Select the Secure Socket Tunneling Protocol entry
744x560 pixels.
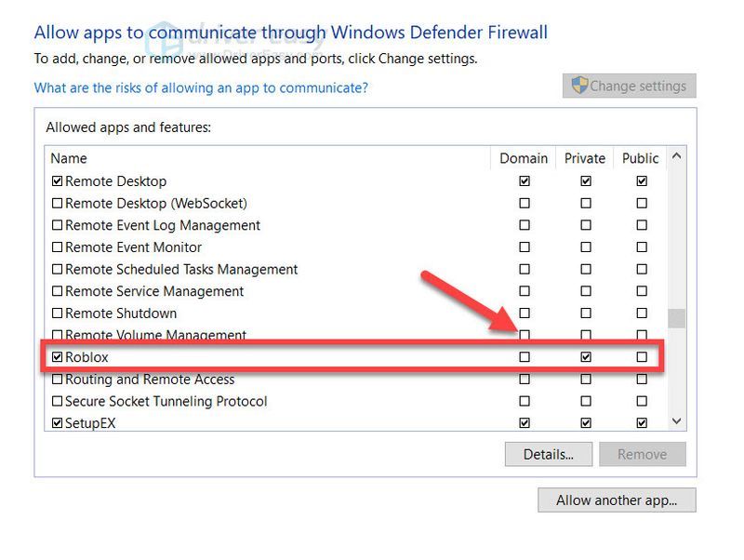166,401
